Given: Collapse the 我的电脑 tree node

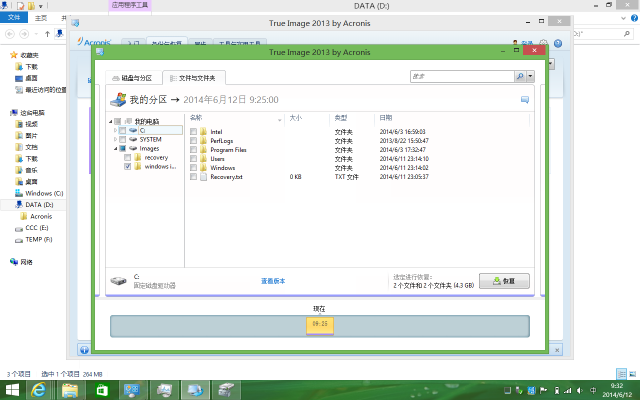Looking at the screenshot, I should click(x=111, y=122).
